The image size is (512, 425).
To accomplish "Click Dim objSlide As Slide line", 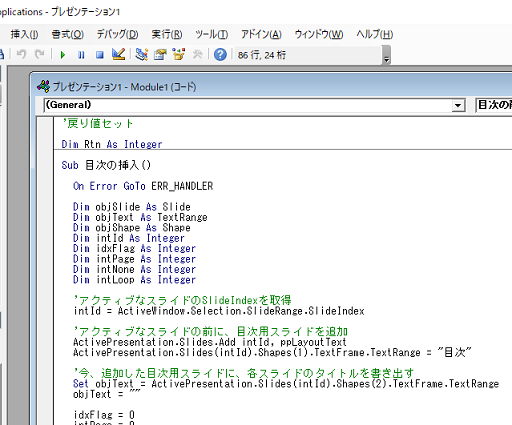I will coord(132,207).
